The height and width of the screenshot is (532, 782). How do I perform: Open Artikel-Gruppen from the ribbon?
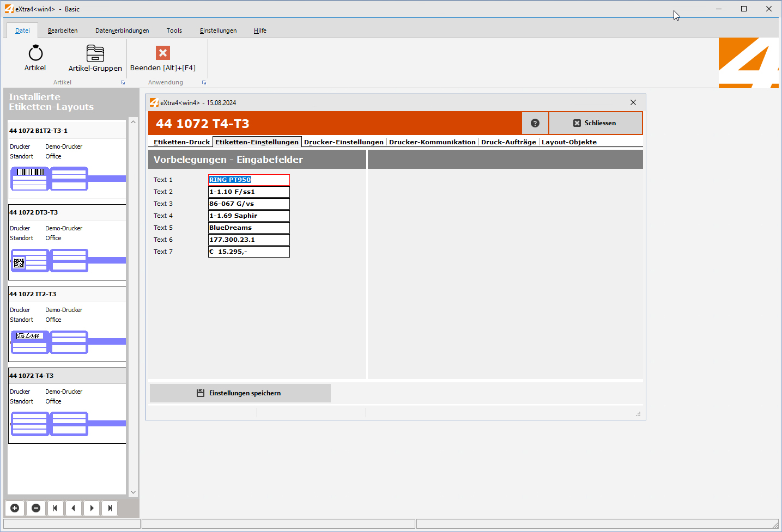coord(95,53)
